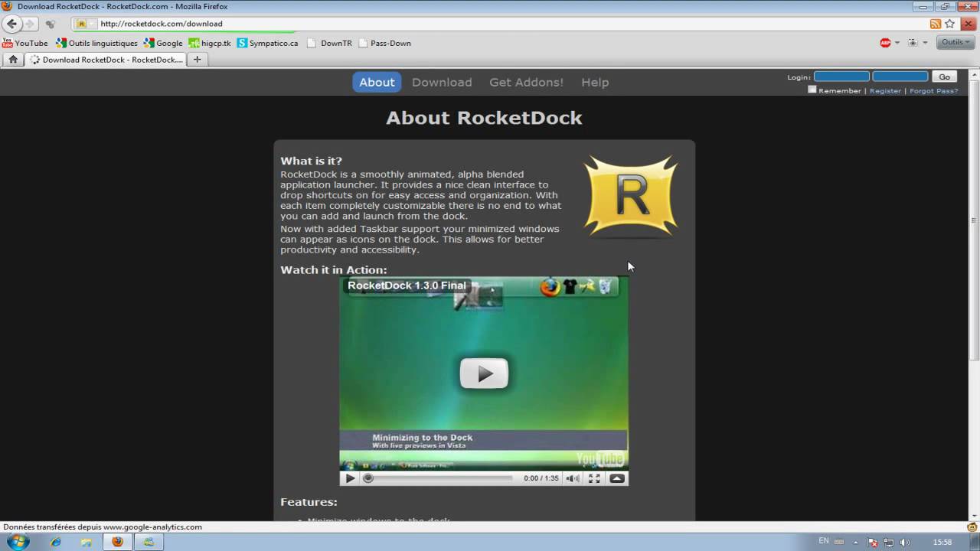This screenshot has height=551, width=980.
Task: Play video using the center play button
Action: click(484, 373)
